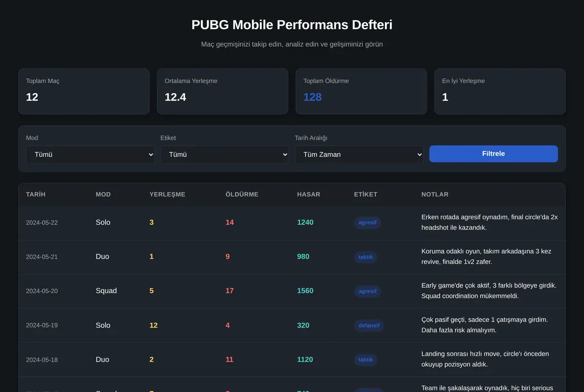The width and height of the screenshot is (584, 392).
Task: Click the date 2024-05-21
Action: click(42, 257)
